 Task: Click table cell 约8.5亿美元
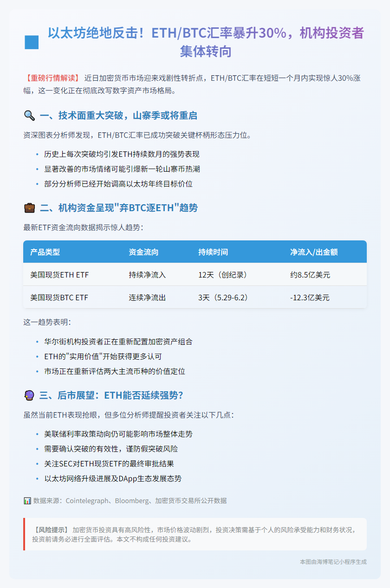(310, 275)
